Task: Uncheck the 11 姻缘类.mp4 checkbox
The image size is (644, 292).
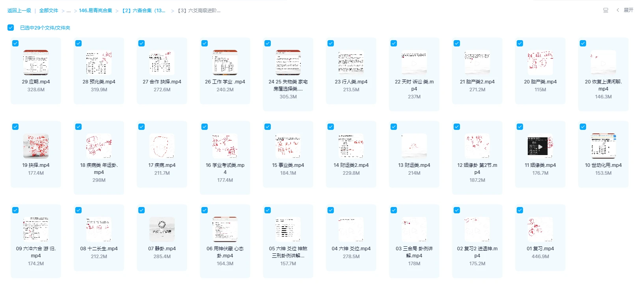Action: coord(520,127)
